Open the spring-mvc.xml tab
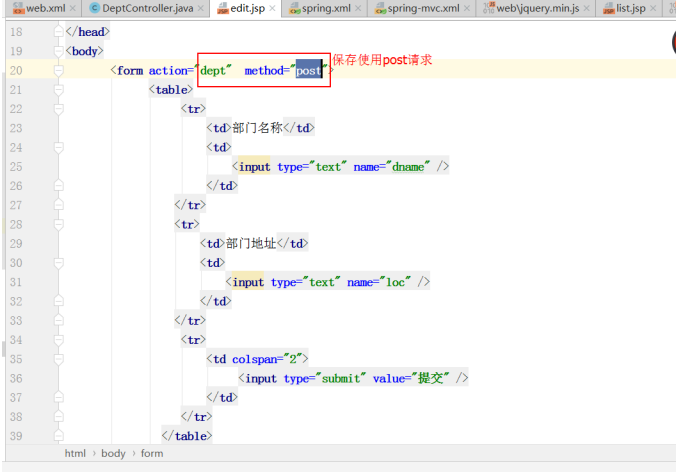 pyautogui.click(x=423, y=8)
